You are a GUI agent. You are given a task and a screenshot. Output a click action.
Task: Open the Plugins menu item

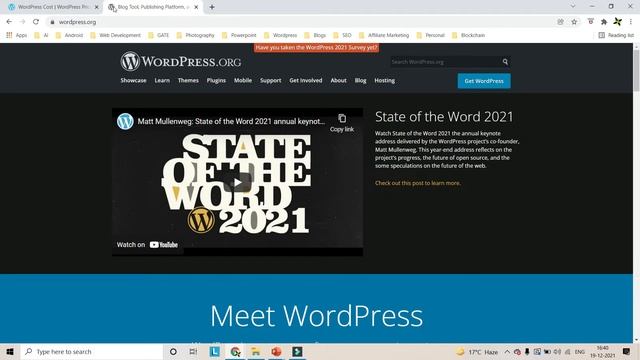216,80
